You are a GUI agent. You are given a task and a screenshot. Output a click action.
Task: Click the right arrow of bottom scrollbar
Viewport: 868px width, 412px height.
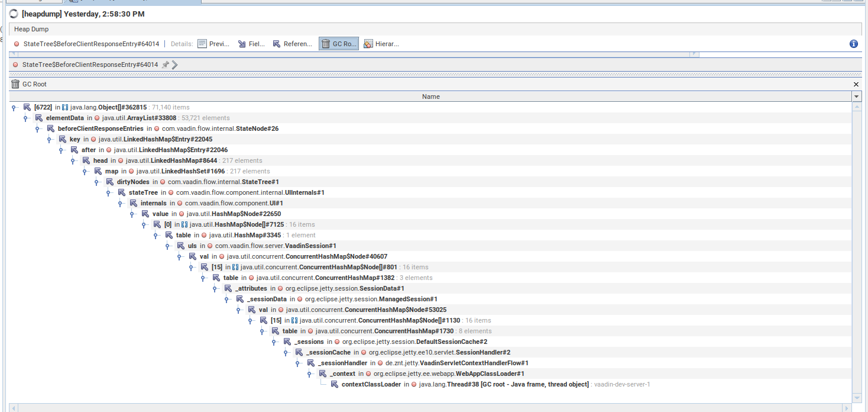(x=848, y=407)
